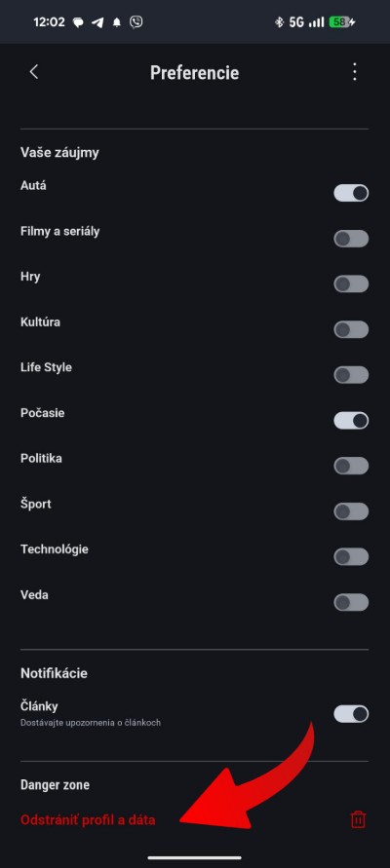Tap the Viber icon in status bar
This screenshot has width=390, height=868.
click(x=136, y=22)
